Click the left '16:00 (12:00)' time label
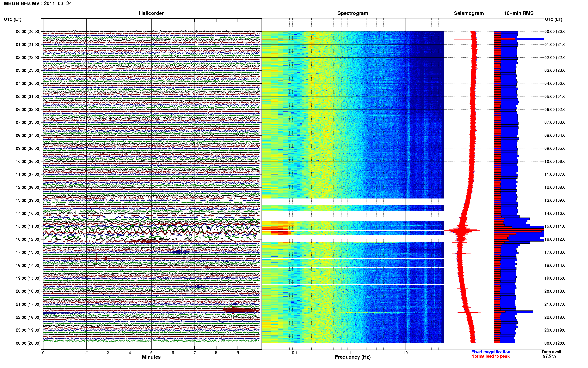588x368 pixels. point(28,239)
